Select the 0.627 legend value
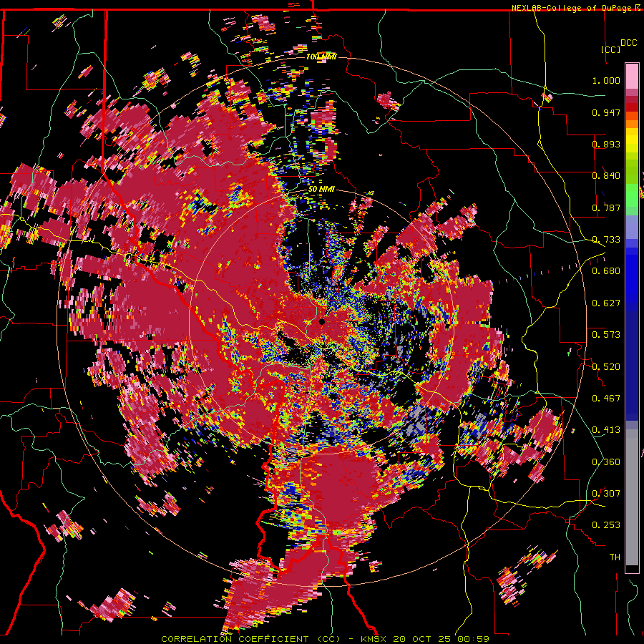This screenshot has height=644, width=644. pyautogui.click(x=606, y=303)
